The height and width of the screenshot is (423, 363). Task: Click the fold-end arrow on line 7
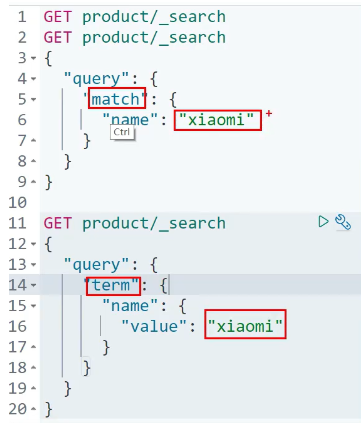[34, 141]
